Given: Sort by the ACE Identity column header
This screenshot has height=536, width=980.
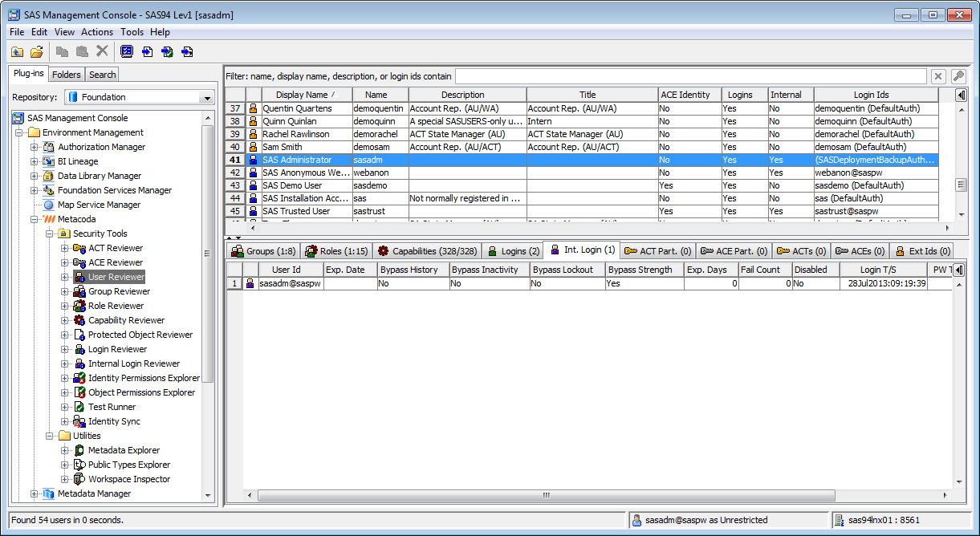Looking at the screenshot, I should (689, 95).
